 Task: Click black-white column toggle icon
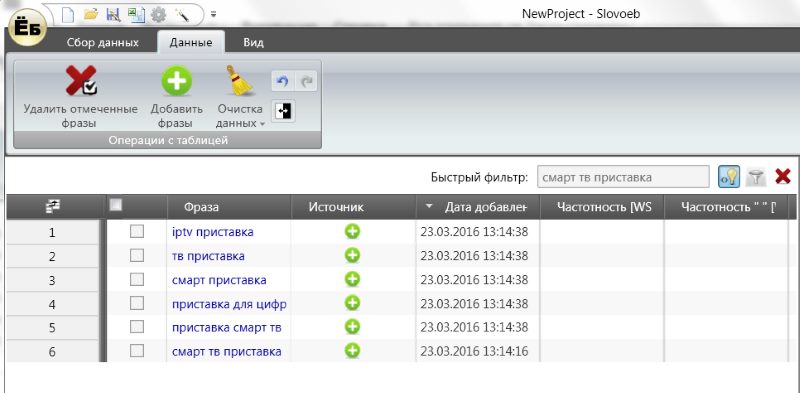pos(283,111)
